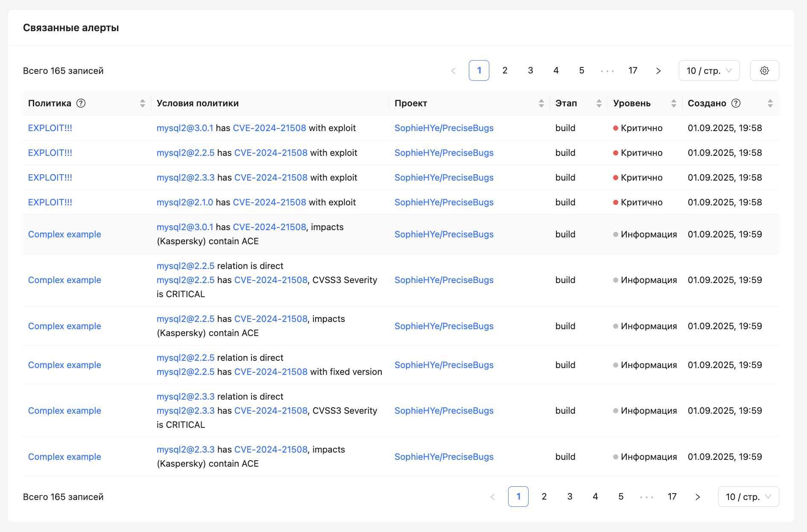Screen dimensions: 807x532
Task: Go to page 2 of results
Action: (505, 70)
